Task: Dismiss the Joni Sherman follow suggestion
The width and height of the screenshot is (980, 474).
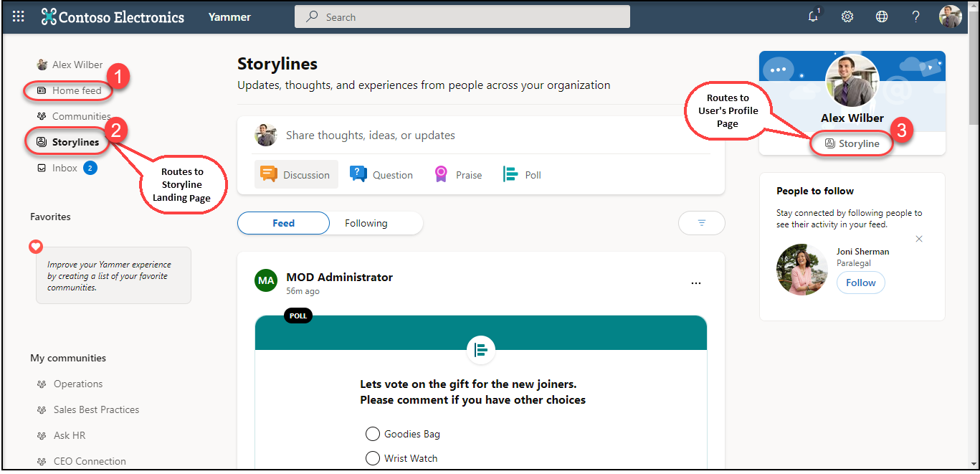Action: point(919,239)
